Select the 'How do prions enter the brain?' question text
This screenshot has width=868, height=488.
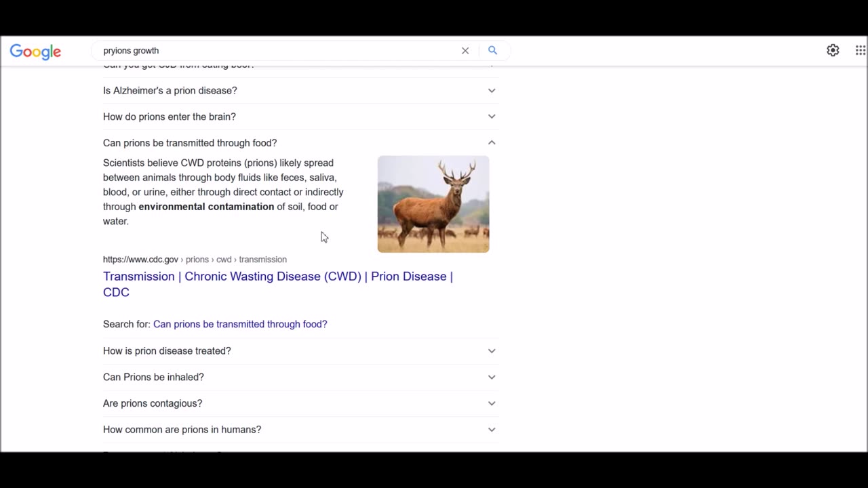170,117
